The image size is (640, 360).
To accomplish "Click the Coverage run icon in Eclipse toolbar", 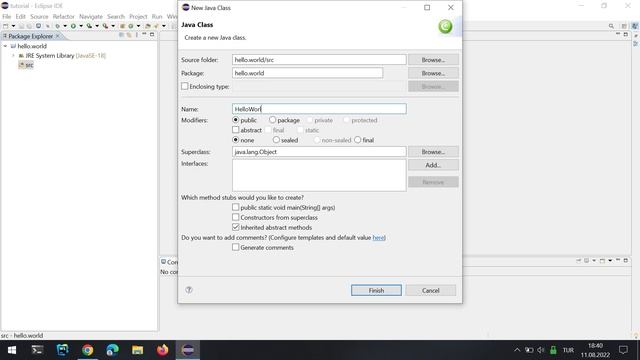I will click(89, 26).
